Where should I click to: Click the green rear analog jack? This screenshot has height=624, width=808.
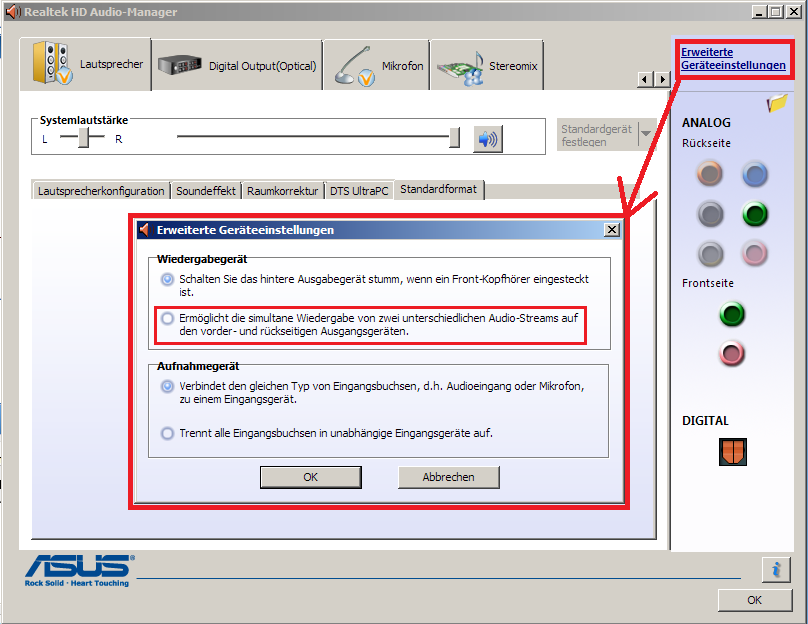[755, 214]
